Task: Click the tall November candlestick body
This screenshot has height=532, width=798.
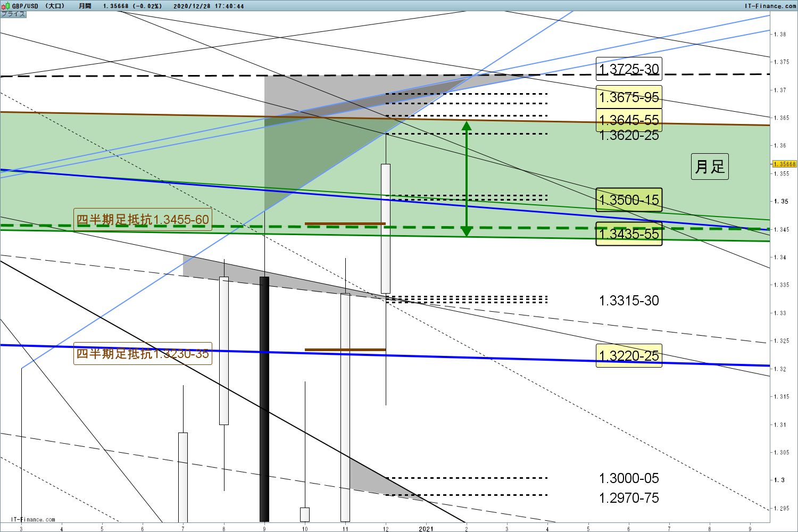Action: pyautogui.click(x=345, y=408)
